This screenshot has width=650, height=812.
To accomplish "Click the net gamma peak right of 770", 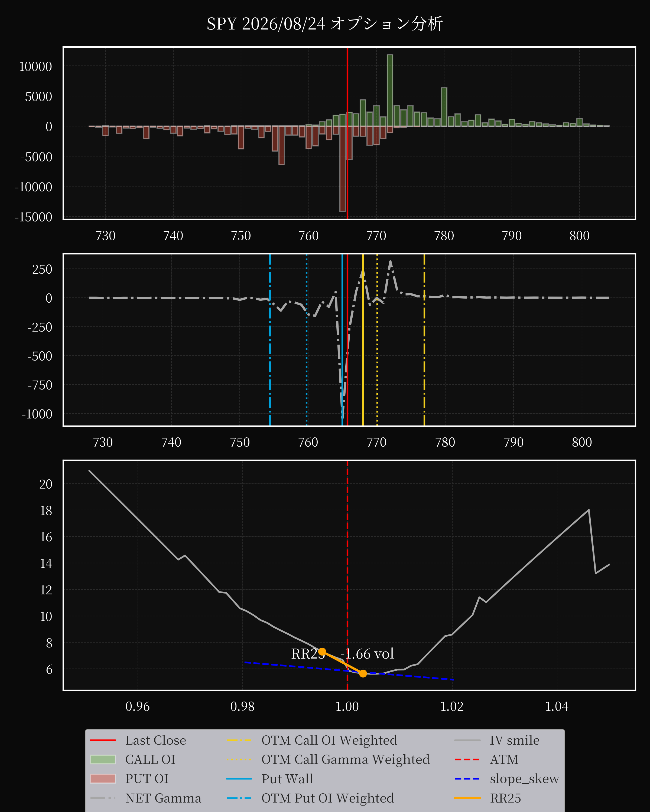I will [390, 261].
